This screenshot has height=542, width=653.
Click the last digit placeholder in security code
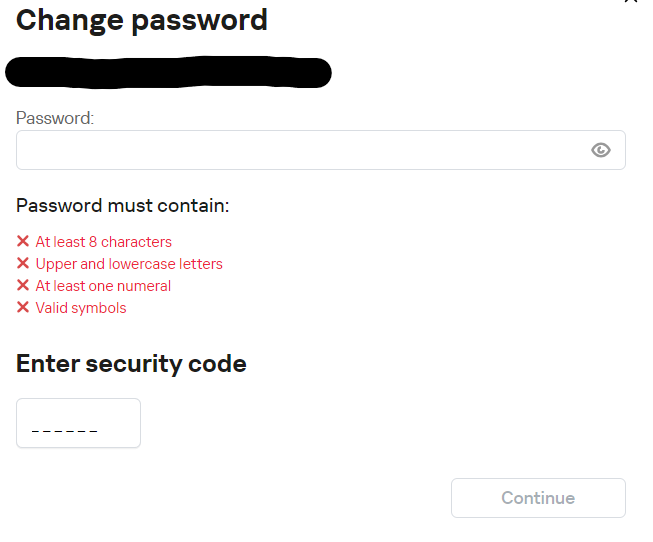coord(94,431)
